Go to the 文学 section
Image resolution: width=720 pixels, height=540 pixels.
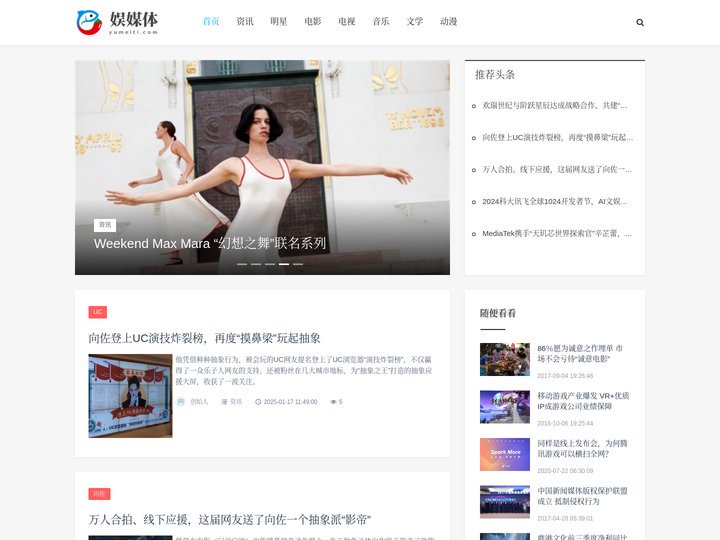point(415,21)
